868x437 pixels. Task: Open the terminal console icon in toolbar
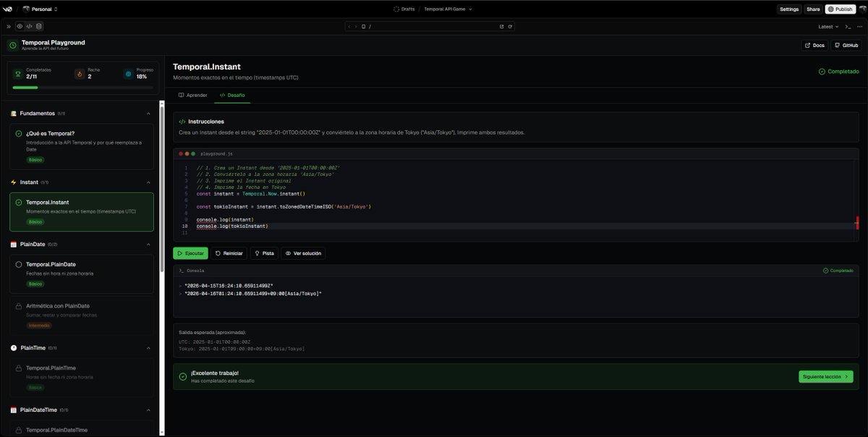[x=848, y=26]
